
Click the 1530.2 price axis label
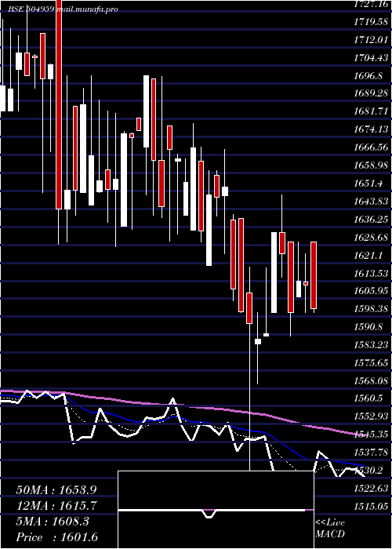(368, 470)
